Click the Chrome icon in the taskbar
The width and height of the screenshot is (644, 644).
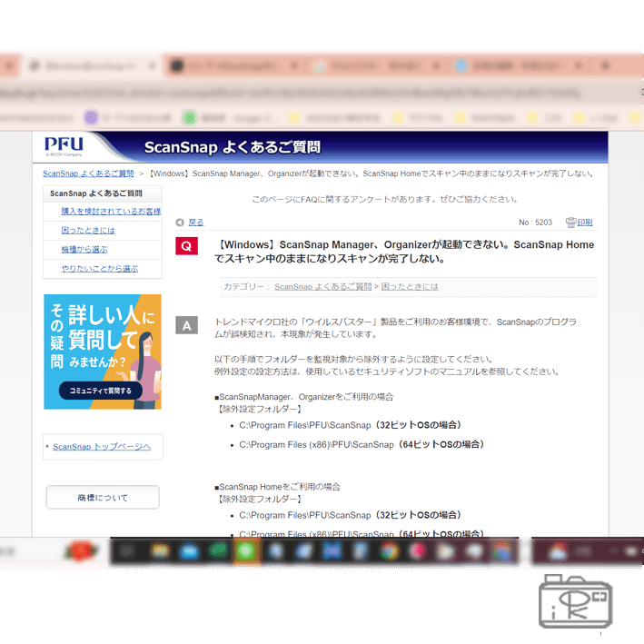pyautogui.click(x=388, y=551)
